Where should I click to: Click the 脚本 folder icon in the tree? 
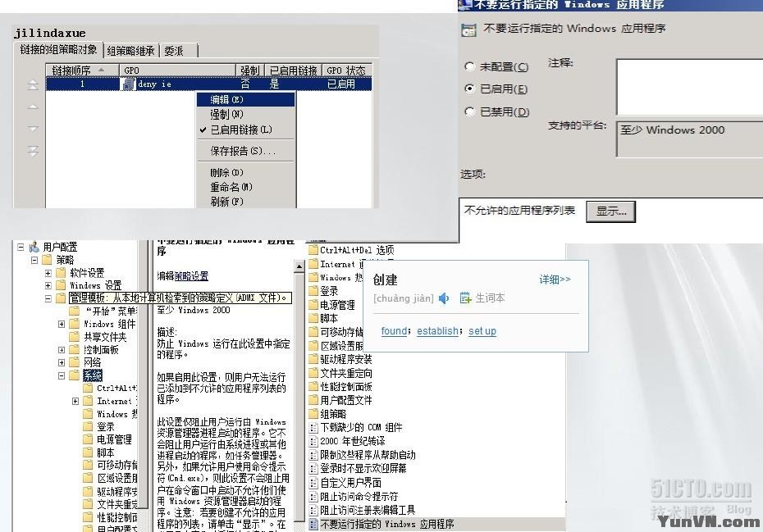[88, 452]
